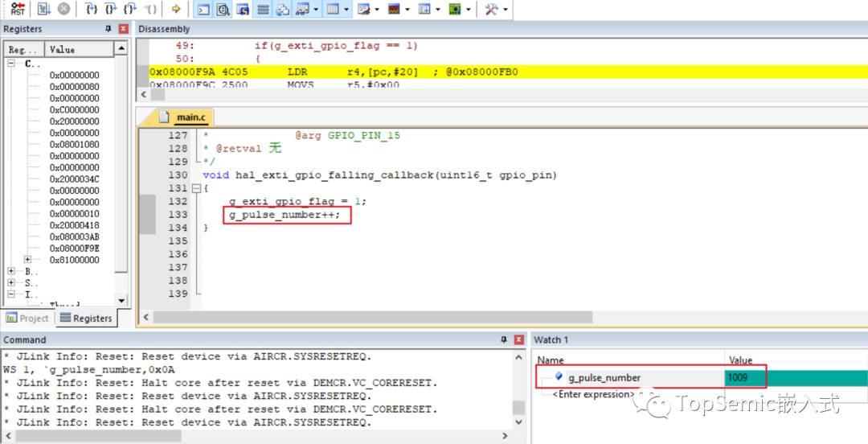Click Value column header in Registers

pyautogui.click(x=79, y=49)
